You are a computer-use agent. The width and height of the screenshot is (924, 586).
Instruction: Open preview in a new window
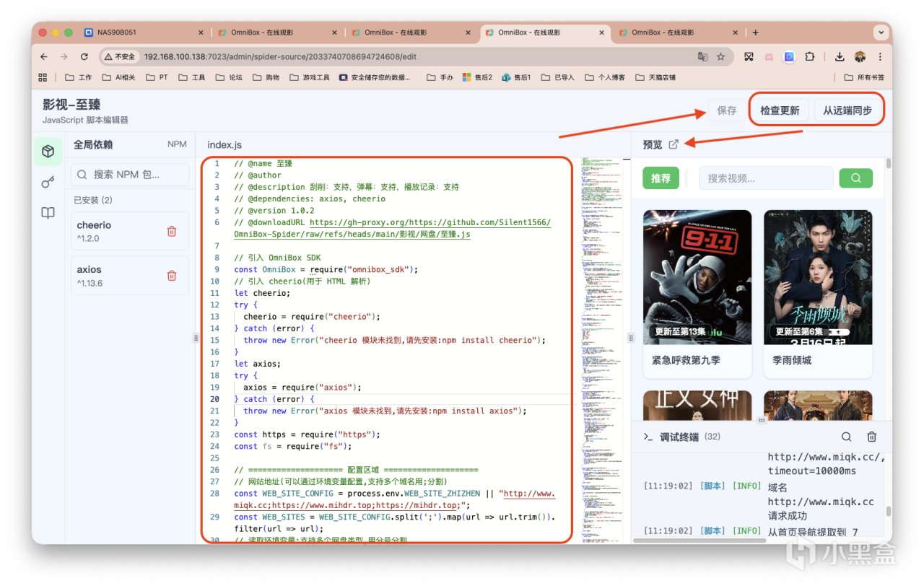click(674, 144)
